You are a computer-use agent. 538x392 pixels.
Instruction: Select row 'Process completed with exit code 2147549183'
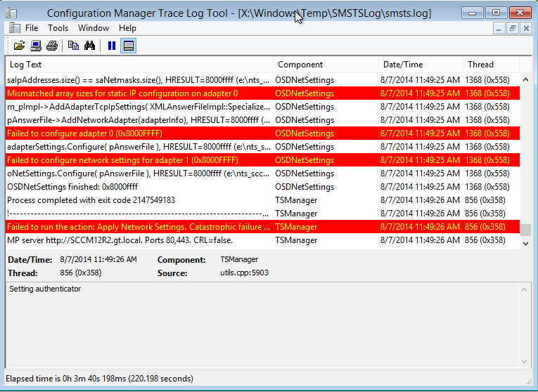point(263,200)
